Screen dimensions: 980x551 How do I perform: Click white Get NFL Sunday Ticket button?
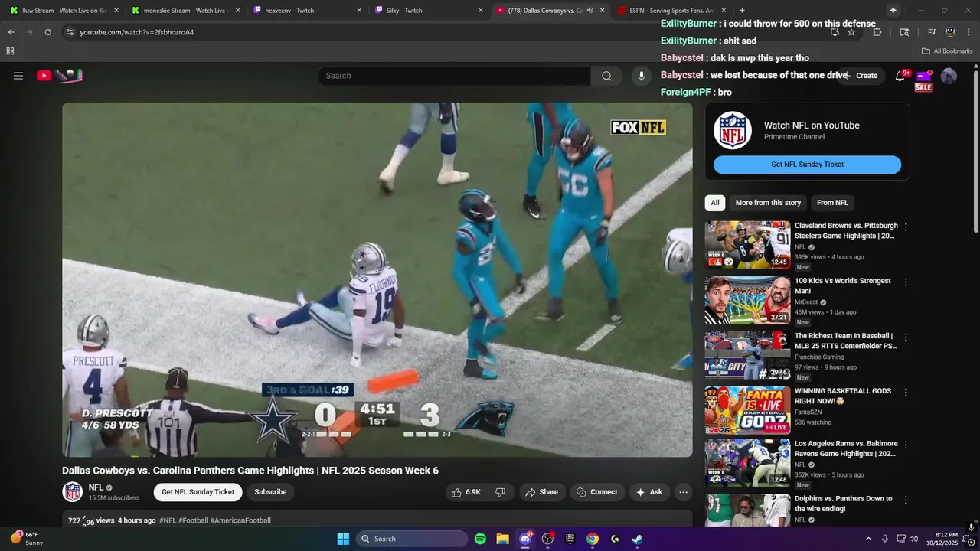pos(198,492)
